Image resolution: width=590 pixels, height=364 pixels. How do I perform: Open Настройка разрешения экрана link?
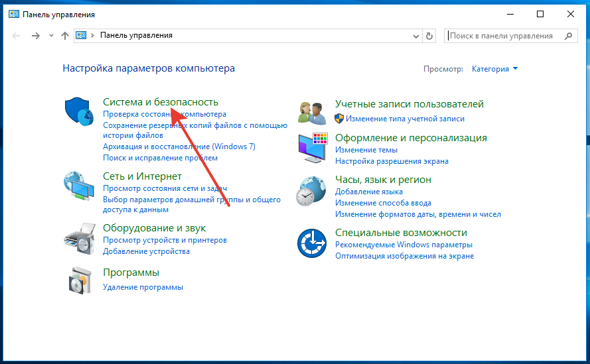pyautogui.click(x=392, y=161)
